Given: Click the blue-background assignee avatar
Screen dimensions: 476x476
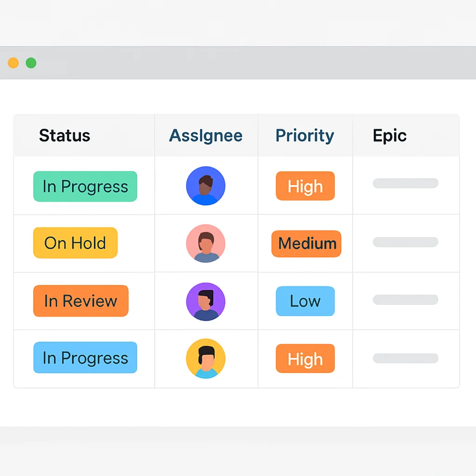Looking at the screenshot, I should [x=205, y=186].
